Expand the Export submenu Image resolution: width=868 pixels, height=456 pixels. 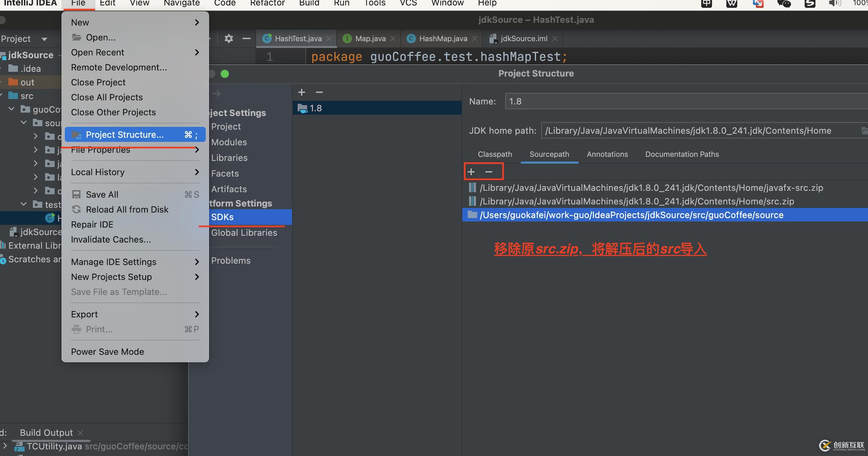(x=135, y=314)
